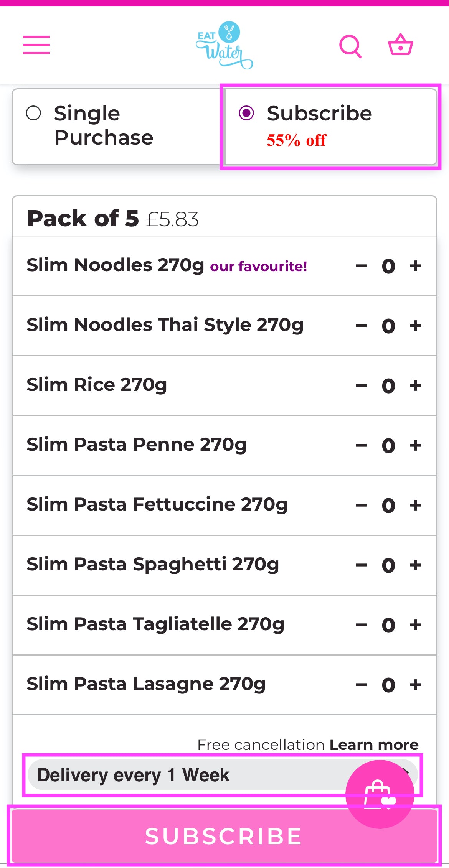Click the Learn more cancellation link
Viewport: 449px width, 868px height.
tap(374, 744)
